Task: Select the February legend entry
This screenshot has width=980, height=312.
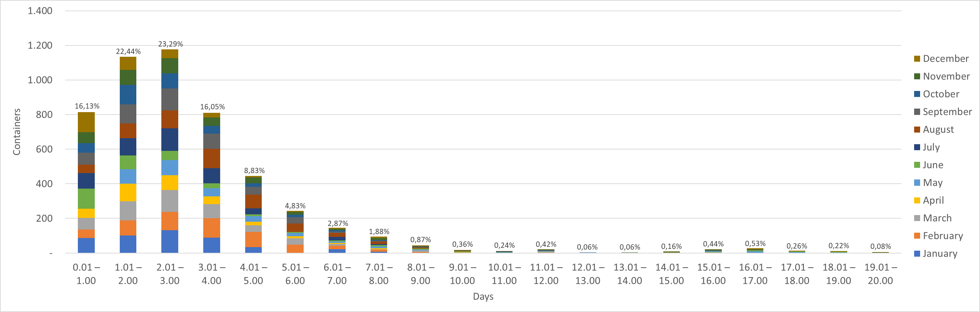Action: click(x=938, y=236)
